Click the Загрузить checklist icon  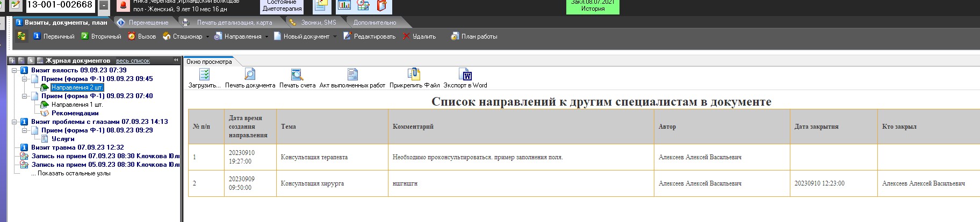(204, 75)
